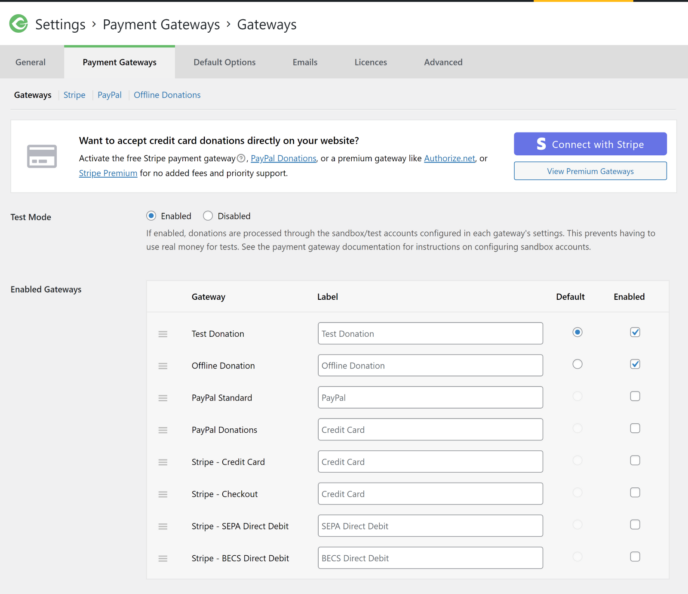The height and width of the screenshot is (594, 688).
Task: Edit the PayPal Standard label field
Action: [430, 397]
